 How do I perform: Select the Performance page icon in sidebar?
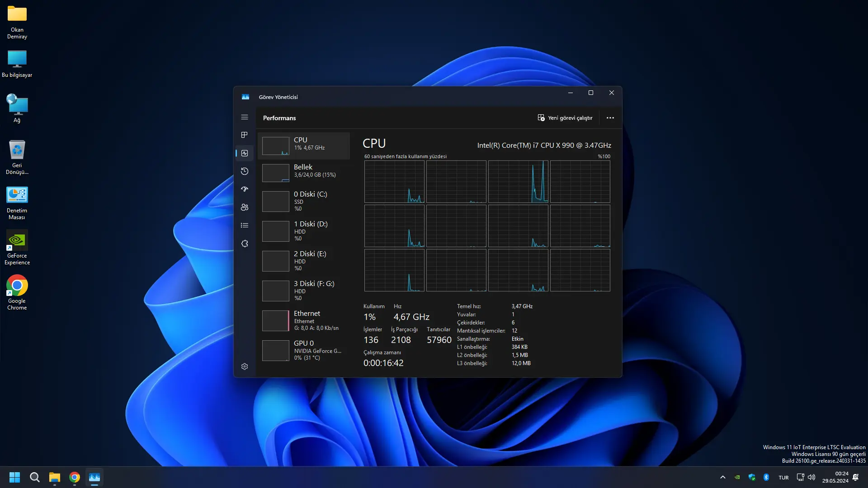click(x=245, y=153)
